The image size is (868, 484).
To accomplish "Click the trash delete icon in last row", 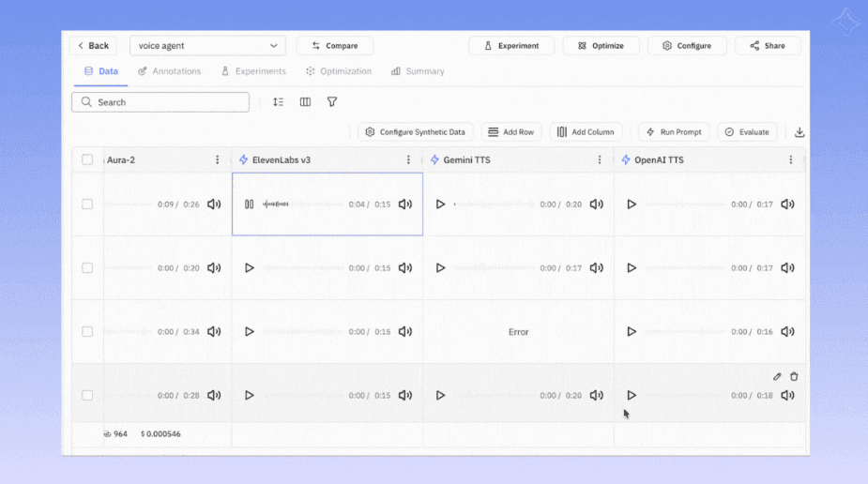I will pyautogui.click(x=794, y=377).
